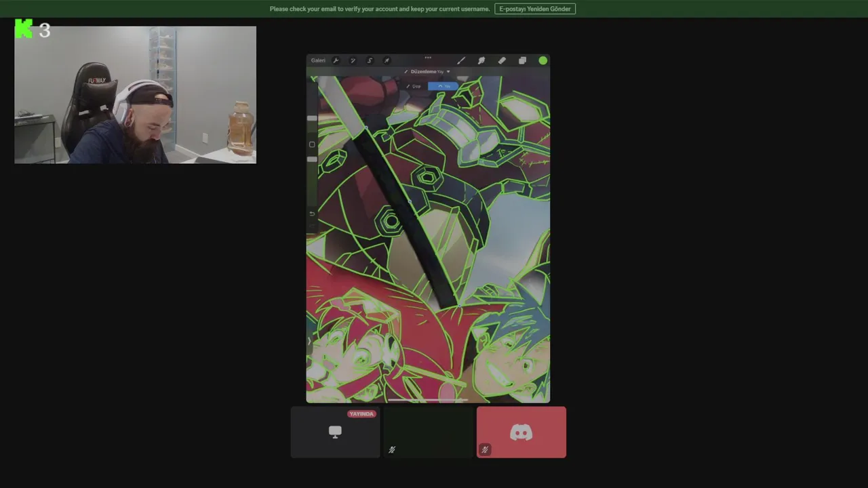Click the upper arc control point on curve
This screenshot has width=868, height=488.
(x=366, y=127)
